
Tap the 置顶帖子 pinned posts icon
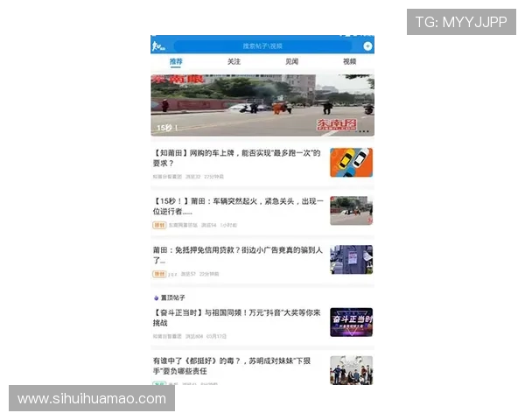click(x=156, y=297)
